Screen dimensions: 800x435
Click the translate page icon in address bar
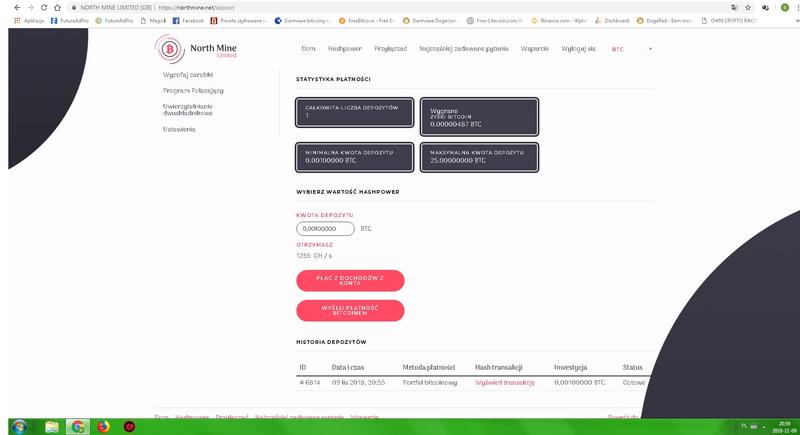[x=734, y=8]
